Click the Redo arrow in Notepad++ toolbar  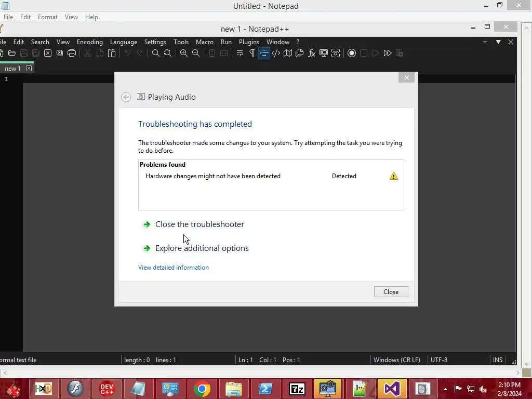(x=139, y=53)
